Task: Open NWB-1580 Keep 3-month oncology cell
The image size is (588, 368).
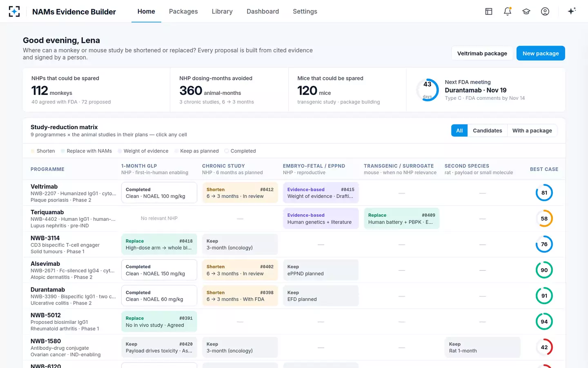Action: click(x=240, y=347)
